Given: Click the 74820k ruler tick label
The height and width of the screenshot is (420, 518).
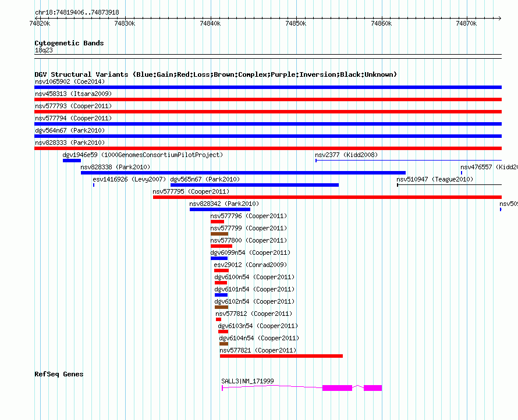Looking at the screenshot, I should (x=40, y=23).
